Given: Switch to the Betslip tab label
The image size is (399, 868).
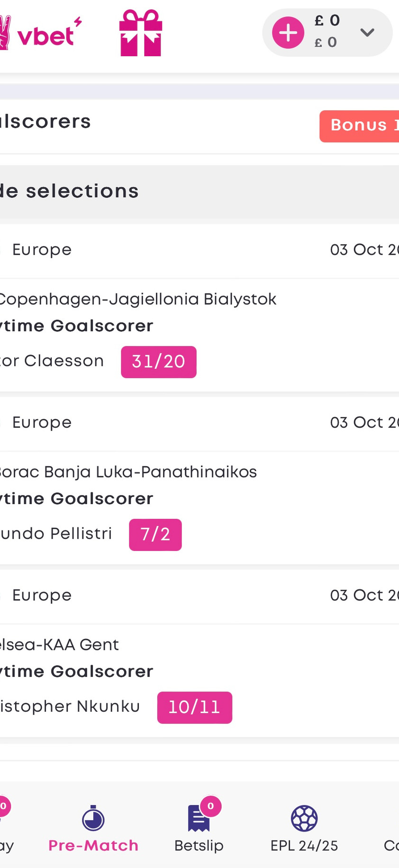Looking at the screenshot, I should 199,846.
